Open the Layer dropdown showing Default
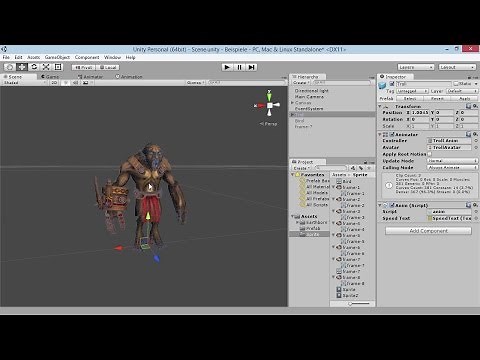 click(x=462, y=91)
